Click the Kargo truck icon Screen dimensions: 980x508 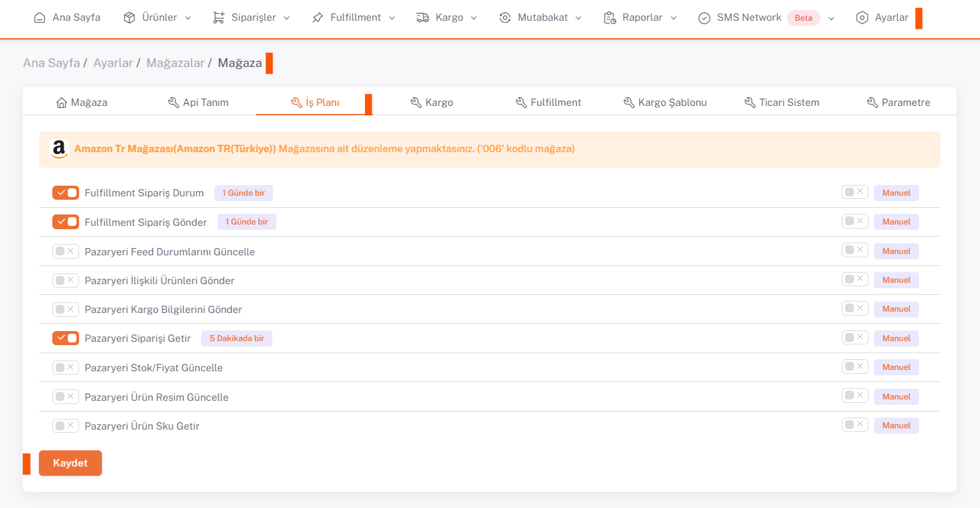pos(423,18)
